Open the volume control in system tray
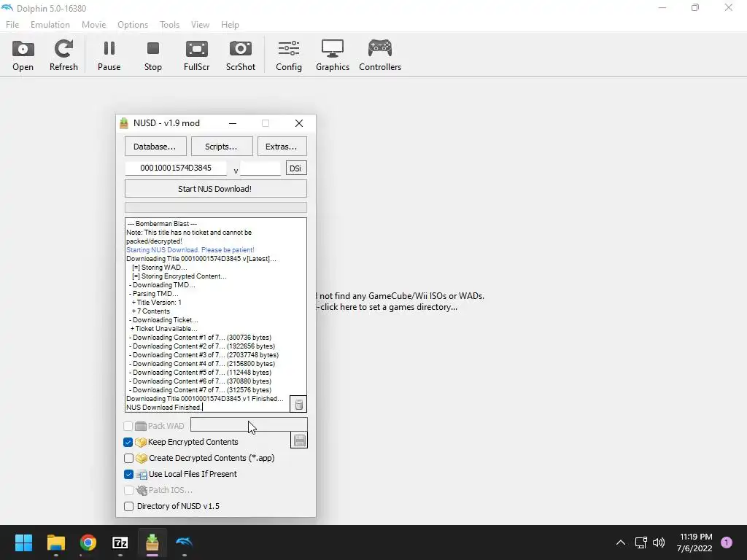 tap(659, 542)
